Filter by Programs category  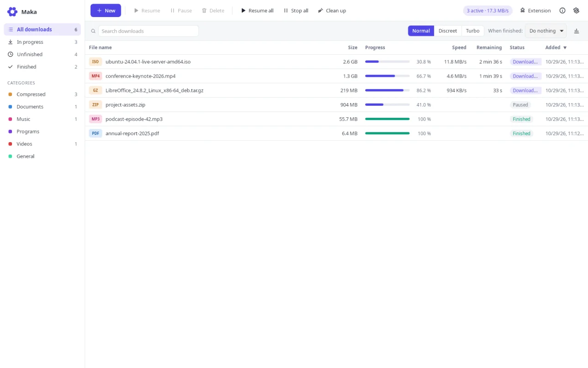point(42,132)
